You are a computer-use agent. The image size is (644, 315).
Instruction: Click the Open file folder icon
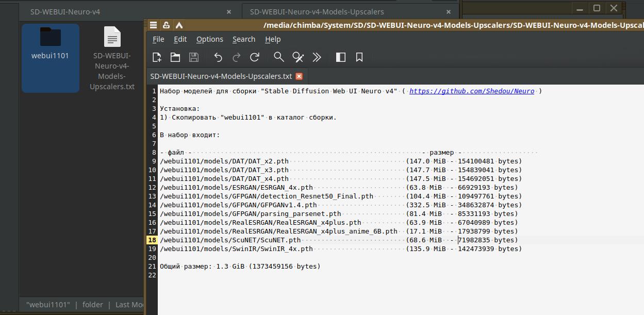[175, 57]
